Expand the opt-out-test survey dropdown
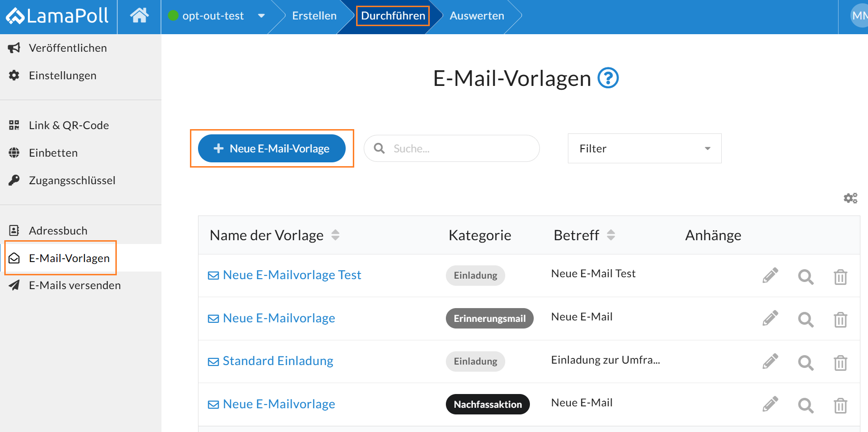Image resolution: width=868 pixels, height=432 pixels. [x=261, y=16]
